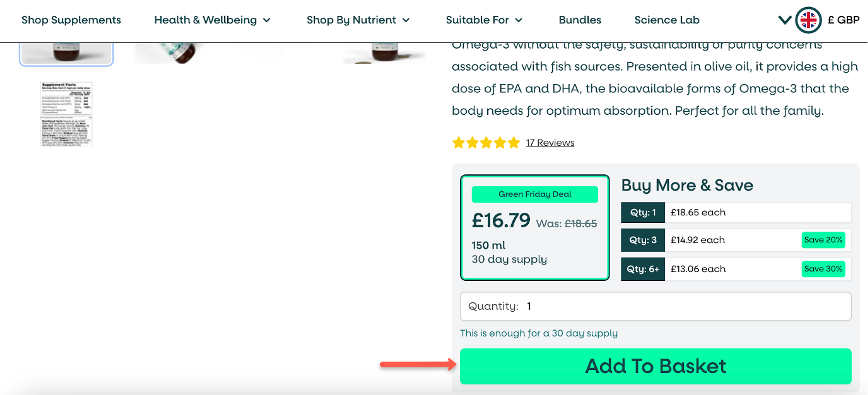
Task: Open the Science Lab page
Action: click(x=667, y=20)
